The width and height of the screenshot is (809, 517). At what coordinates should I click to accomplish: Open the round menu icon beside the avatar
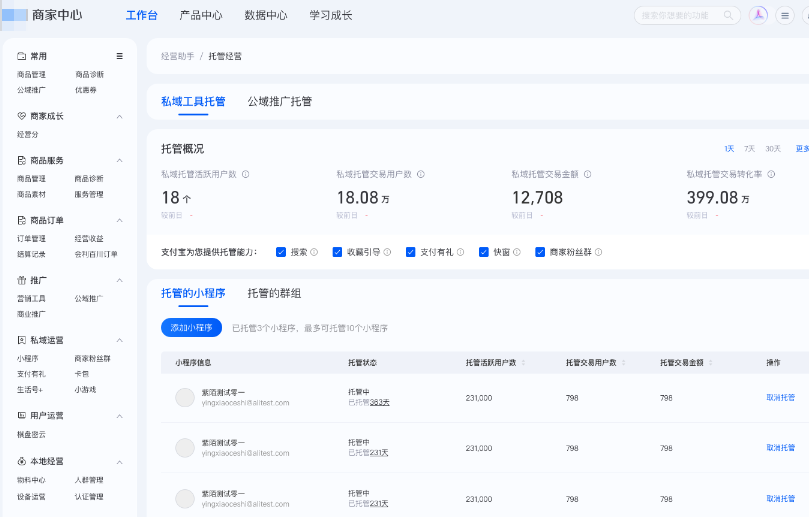click(x=785, y=15)
